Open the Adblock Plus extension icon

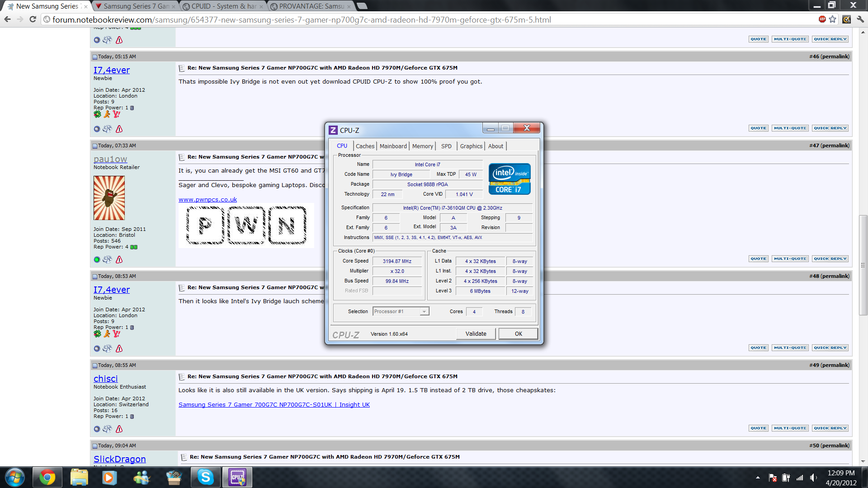(x=822, y=19)
